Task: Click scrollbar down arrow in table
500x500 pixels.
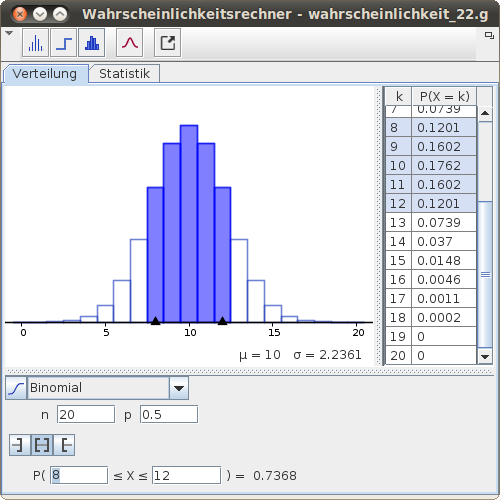Action: point(485,357)
